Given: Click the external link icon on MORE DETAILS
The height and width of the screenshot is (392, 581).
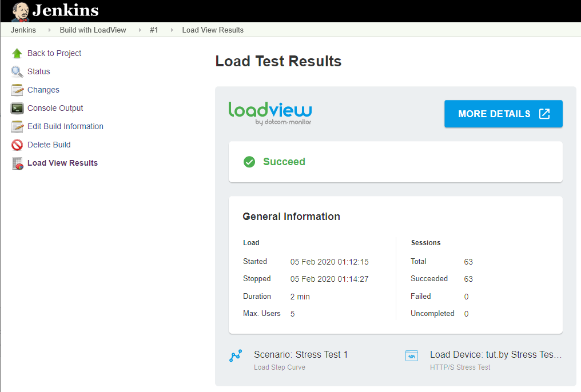Looking at the screenshot, I should tap(544, 114).
